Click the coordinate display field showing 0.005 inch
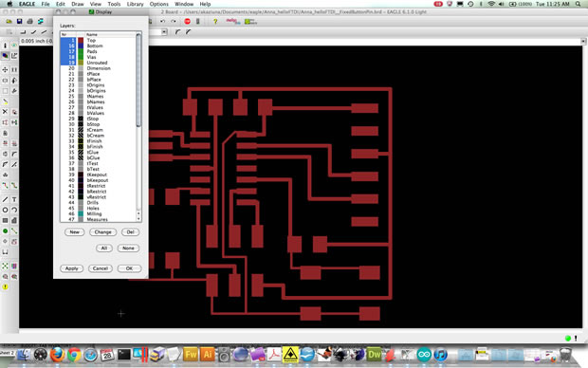This screenshot has height=368, width=588. click(x=36, y=41)
